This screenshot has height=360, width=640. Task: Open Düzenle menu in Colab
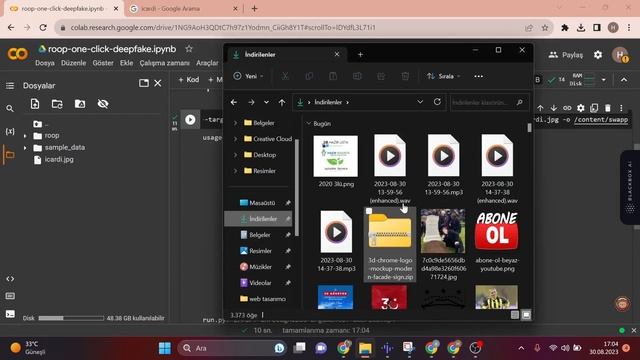point(73,63)
